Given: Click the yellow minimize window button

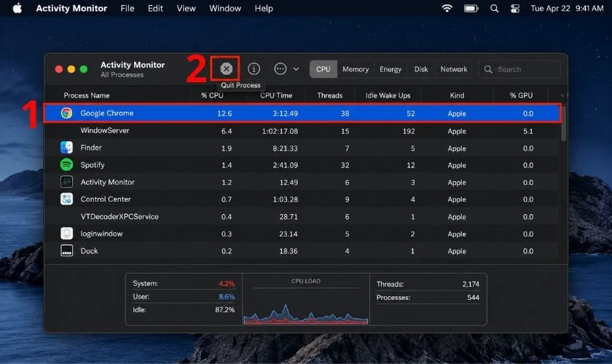Looking at the screenshot, I should pos(71,69).
